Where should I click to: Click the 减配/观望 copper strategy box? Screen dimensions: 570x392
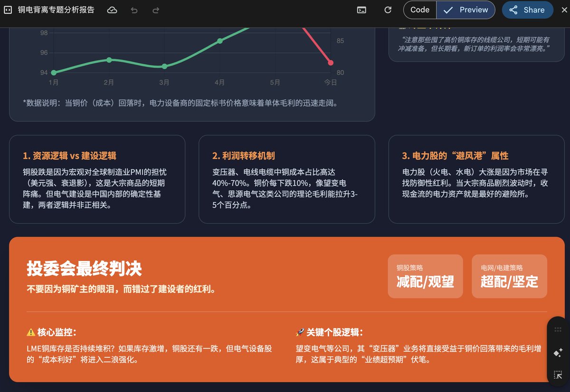[425, 276]
